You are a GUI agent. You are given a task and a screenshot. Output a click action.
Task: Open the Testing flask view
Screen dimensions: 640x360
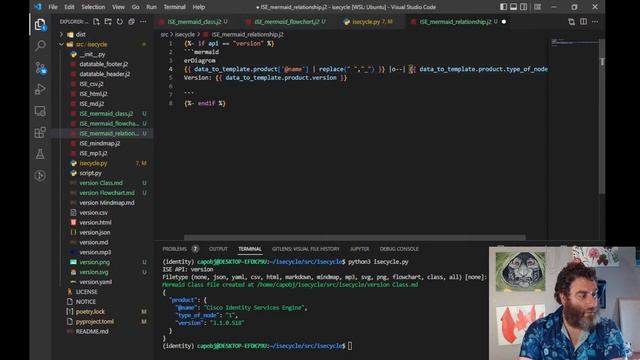[40, 154]
